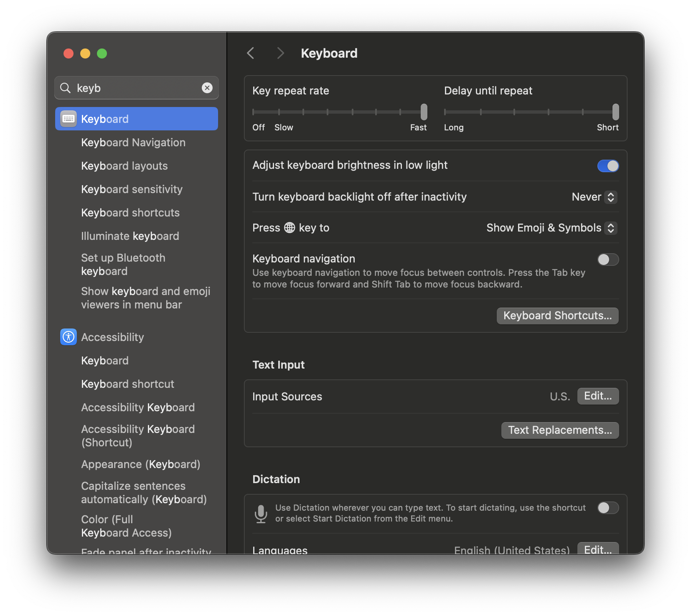The width and height of the screenshot is (691, 616).
Task: Click the magnifying glass search icon
Action: tap(66, 88)
